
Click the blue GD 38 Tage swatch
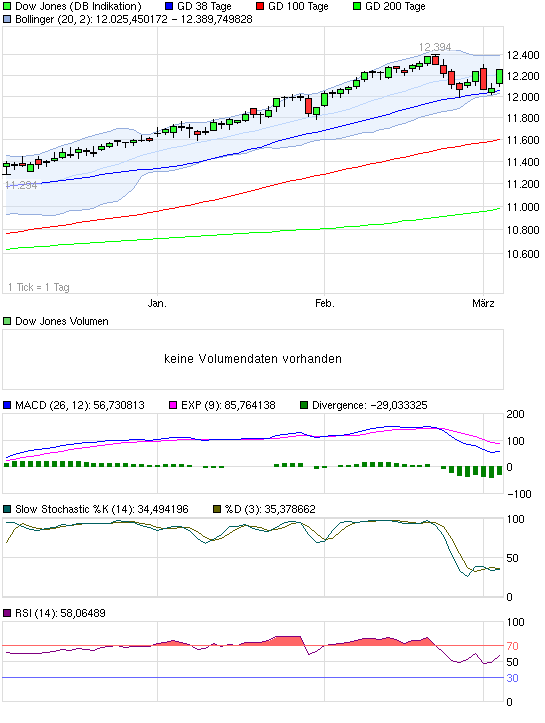click(x=169, y=6)
